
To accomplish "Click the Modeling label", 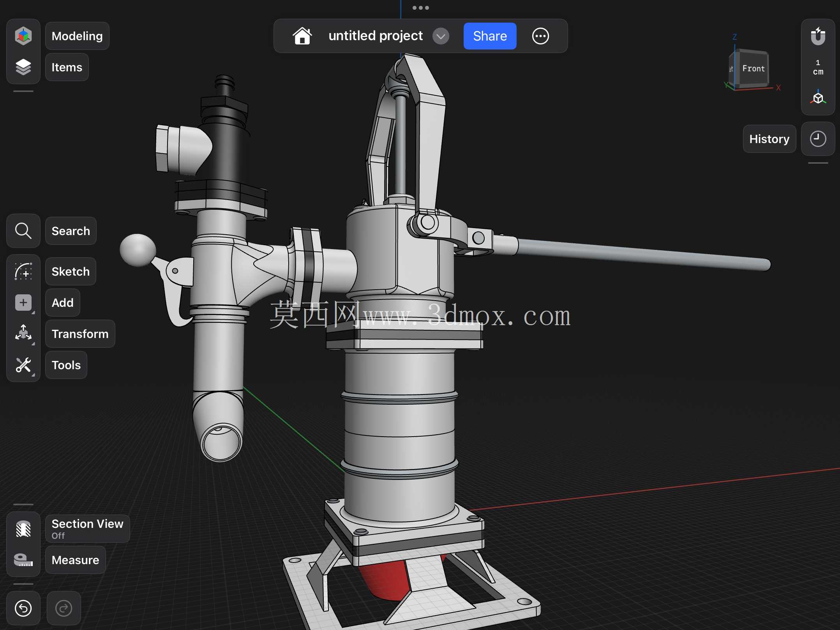I will click(77, 36).
